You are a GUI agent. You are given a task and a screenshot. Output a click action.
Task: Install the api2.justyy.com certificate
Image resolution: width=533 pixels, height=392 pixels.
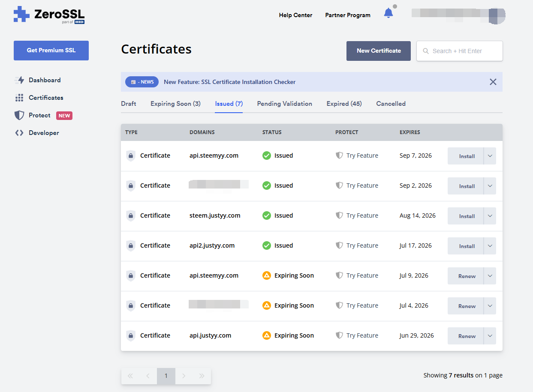(x=466, y=246)
